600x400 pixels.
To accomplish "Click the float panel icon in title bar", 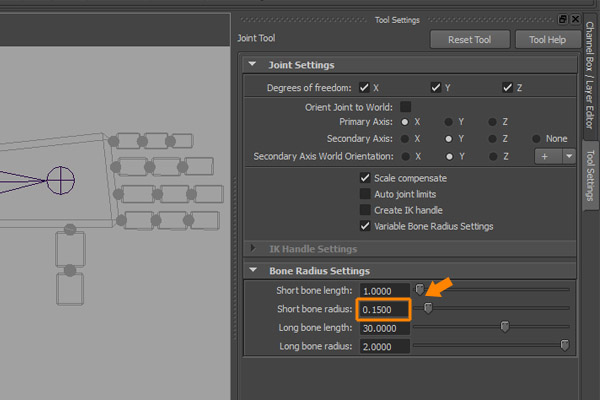I will (x=562, y=19).
